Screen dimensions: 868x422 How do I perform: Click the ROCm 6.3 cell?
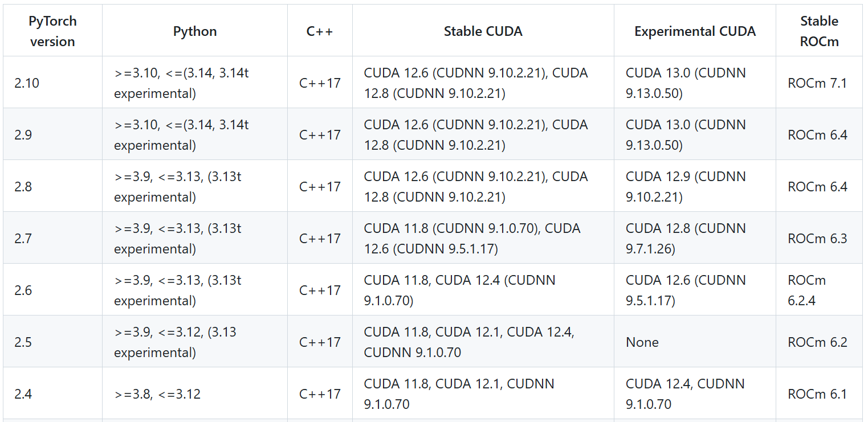tap(817, 239)
